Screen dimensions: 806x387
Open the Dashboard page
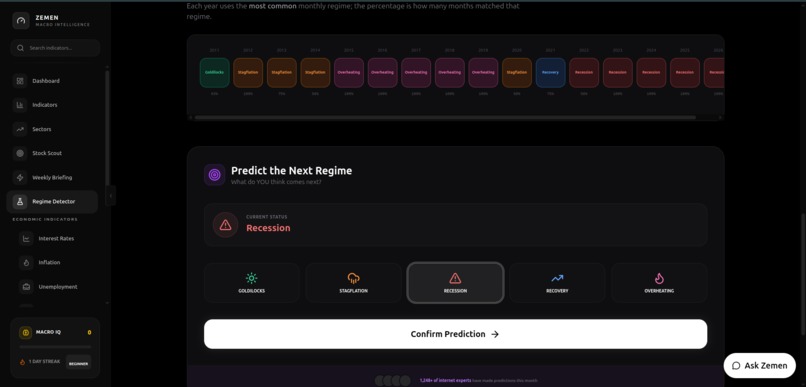pyautogui.click(x=52, y=81)
